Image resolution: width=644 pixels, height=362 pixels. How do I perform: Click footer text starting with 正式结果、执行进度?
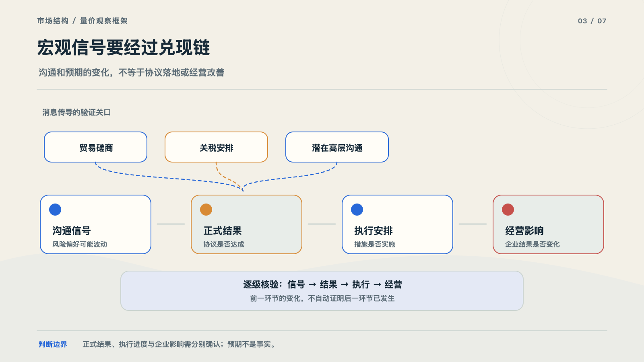point(180,344)
